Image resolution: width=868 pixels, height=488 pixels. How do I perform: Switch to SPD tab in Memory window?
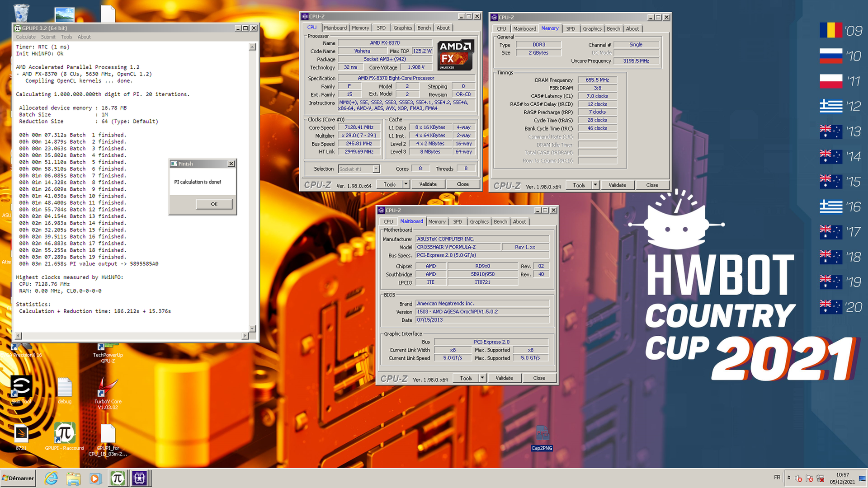pos(571,28)
